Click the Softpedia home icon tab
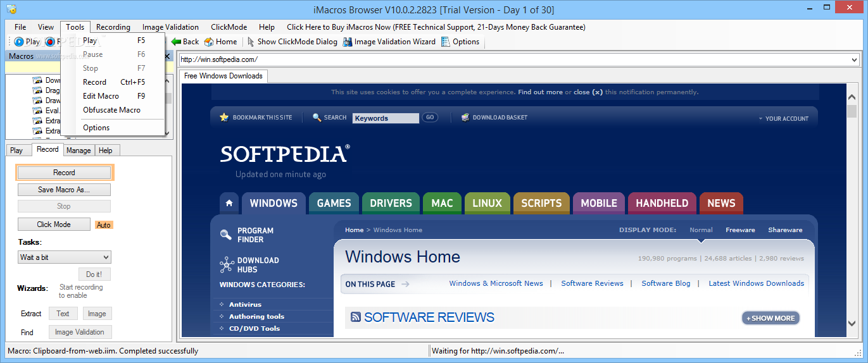 coord(229,204)
